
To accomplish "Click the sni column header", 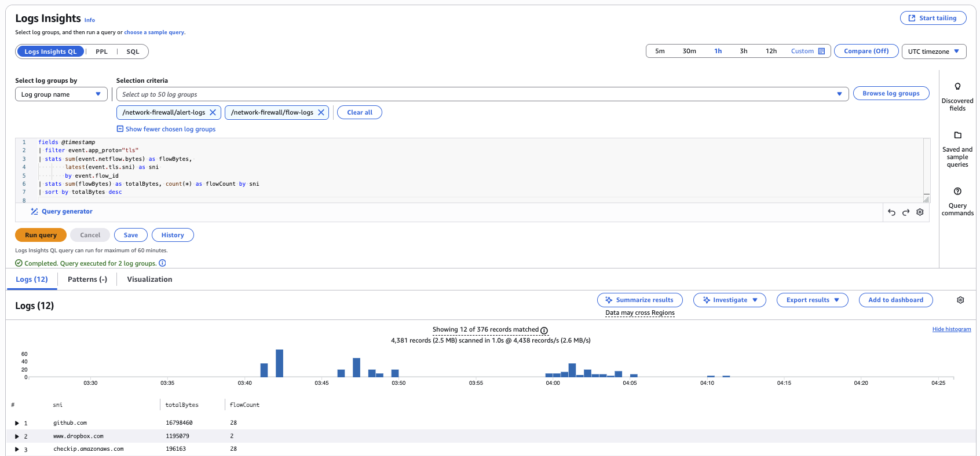I will coord(57,405).
